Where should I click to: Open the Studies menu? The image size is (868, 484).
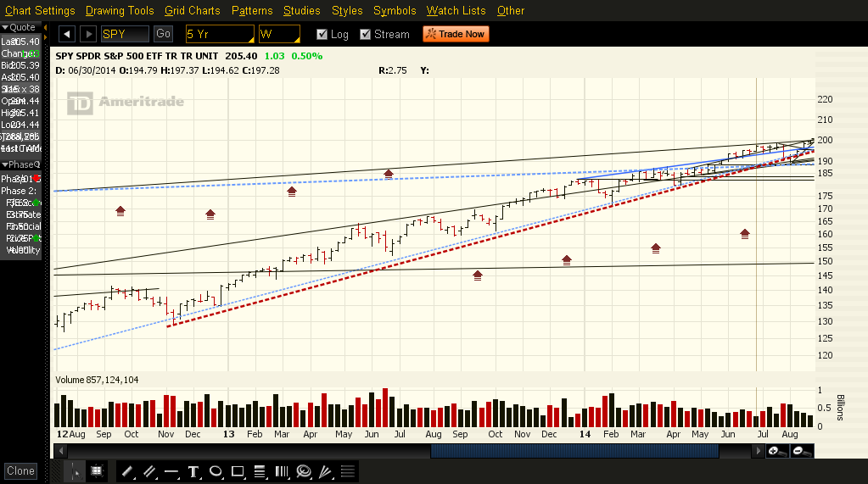[302, 10]
